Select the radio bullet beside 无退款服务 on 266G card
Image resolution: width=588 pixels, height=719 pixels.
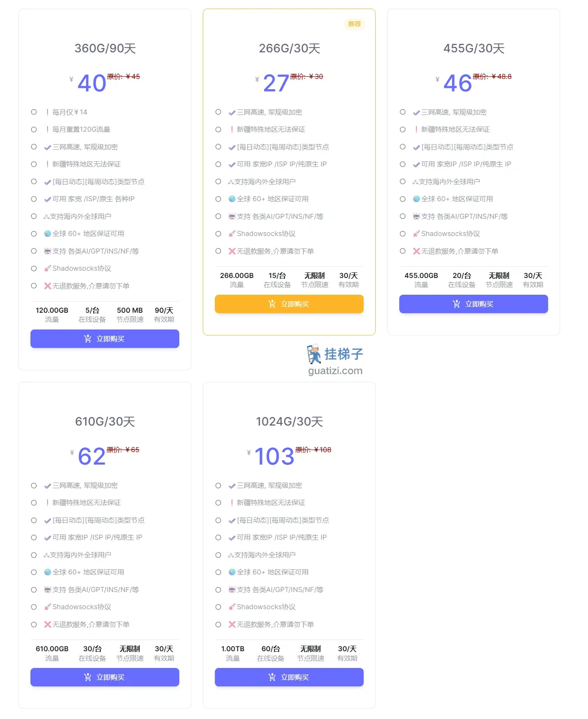click(218, 251)
